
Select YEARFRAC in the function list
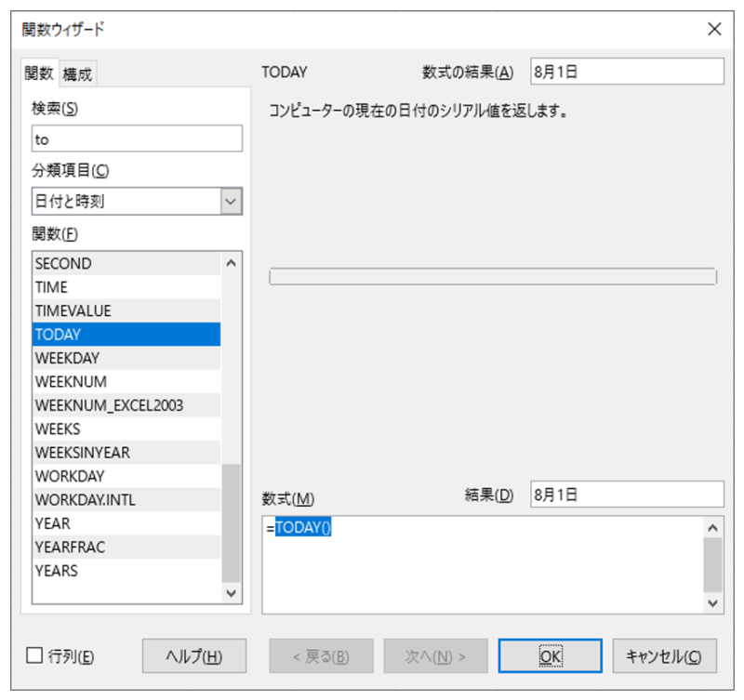pyautogui.click(x=126, y=547)
